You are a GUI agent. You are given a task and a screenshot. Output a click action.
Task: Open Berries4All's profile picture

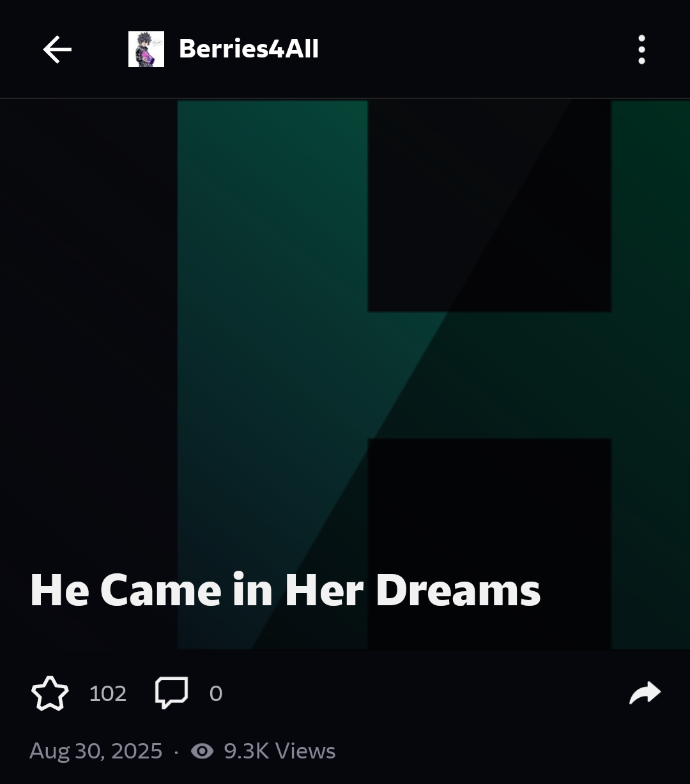[x=146, y=49]
